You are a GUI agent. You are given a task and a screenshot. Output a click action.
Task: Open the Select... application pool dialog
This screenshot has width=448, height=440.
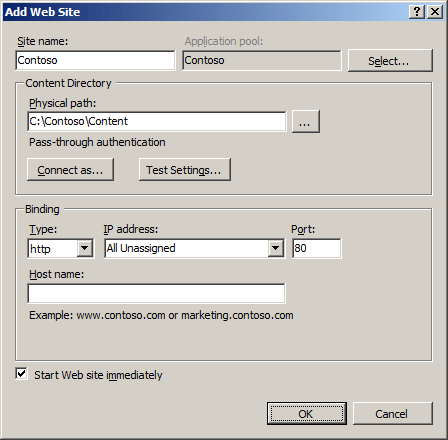pos(390,61)
